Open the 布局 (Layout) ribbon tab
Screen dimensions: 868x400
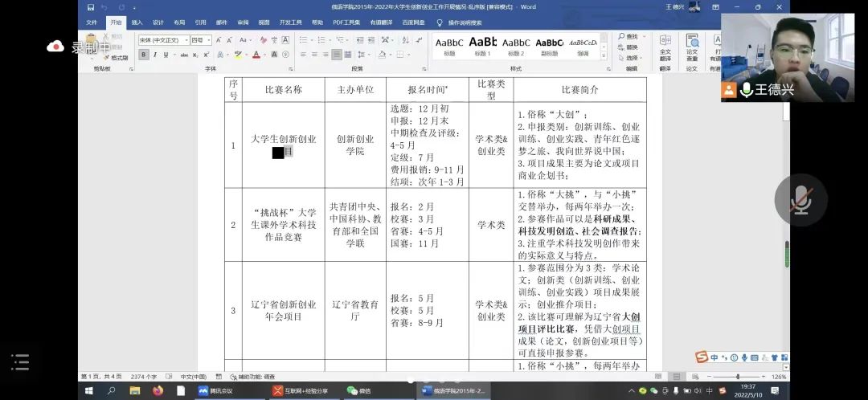(178, 22)
